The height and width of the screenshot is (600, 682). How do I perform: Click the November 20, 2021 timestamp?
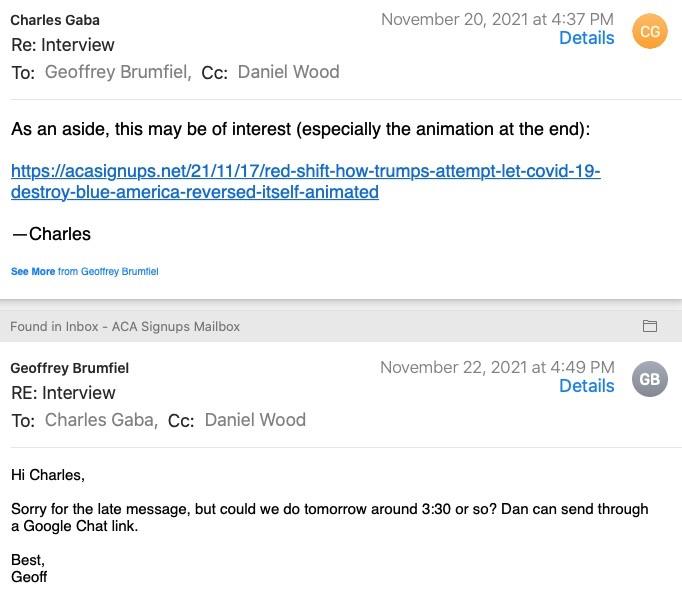click(497, 19)
